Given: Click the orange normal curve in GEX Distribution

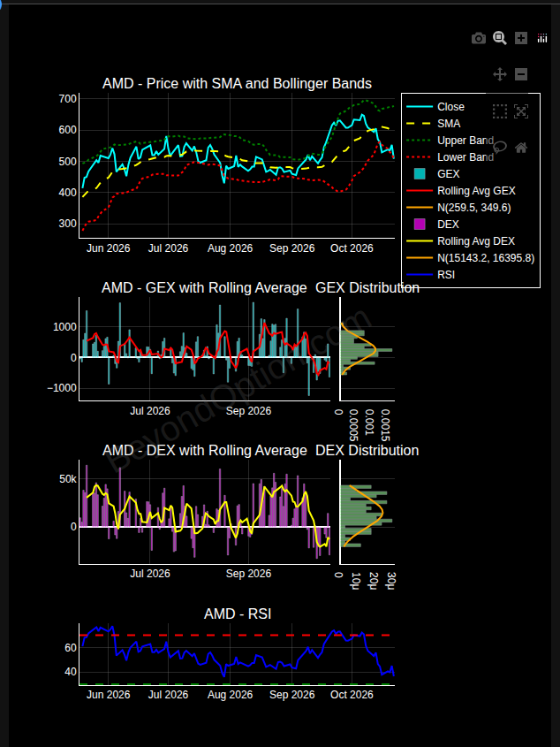Looking at the screenshot, I should tap(375, 348).
